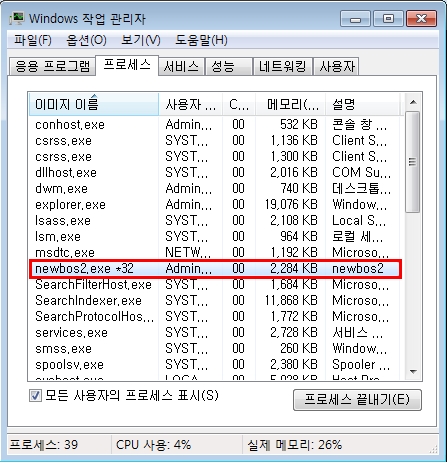The image size is (447, 462).
Task: Select the smss.exe process
Action: point(215,349)
